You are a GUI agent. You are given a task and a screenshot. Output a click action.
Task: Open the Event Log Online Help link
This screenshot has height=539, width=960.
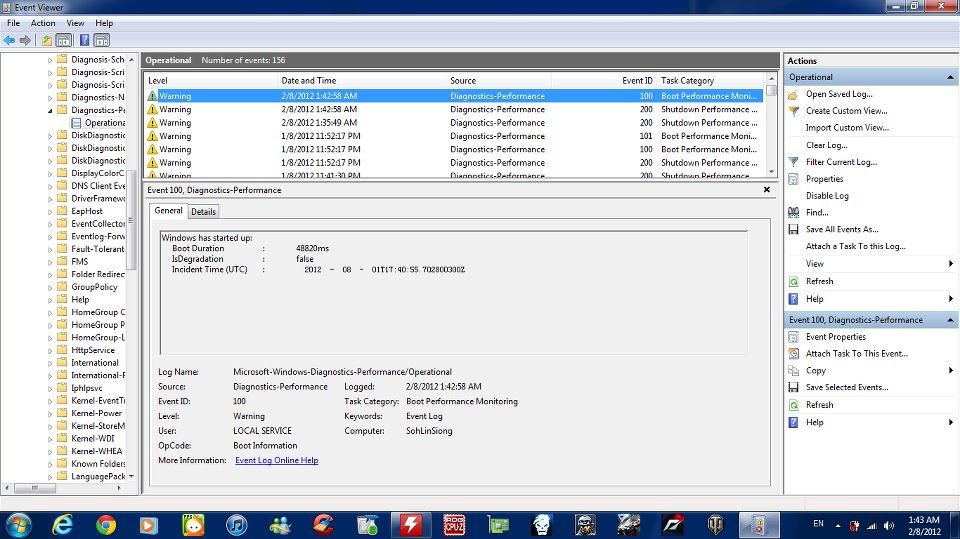click(276, 460)
